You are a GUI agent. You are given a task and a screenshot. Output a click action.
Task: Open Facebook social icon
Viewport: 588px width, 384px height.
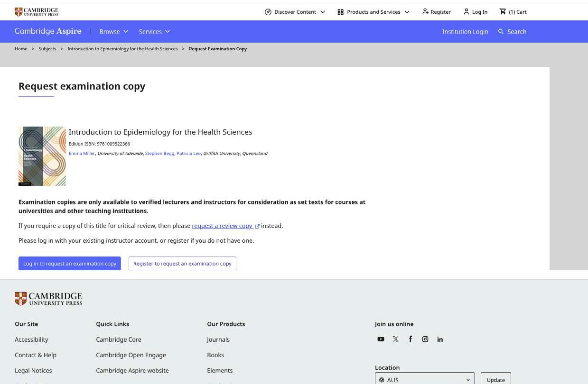(x=411, y=339)
